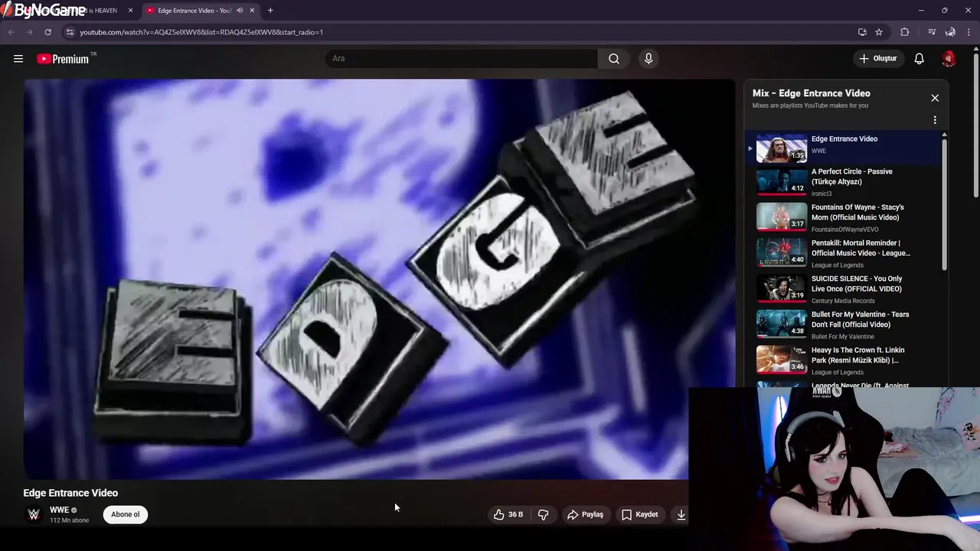Play Fountains Of Wayne Stacy's Mom

point(844,217)
